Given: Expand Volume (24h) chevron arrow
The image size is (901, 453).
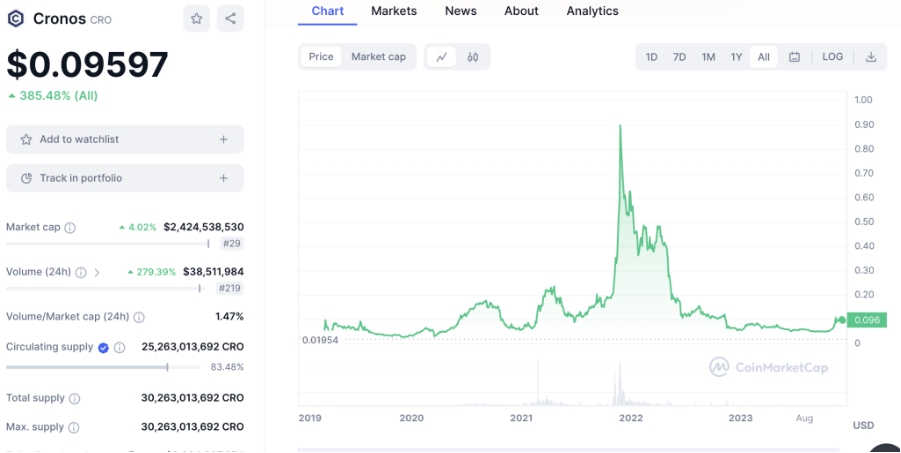Looking at the screenshot, I should point(97,272).
